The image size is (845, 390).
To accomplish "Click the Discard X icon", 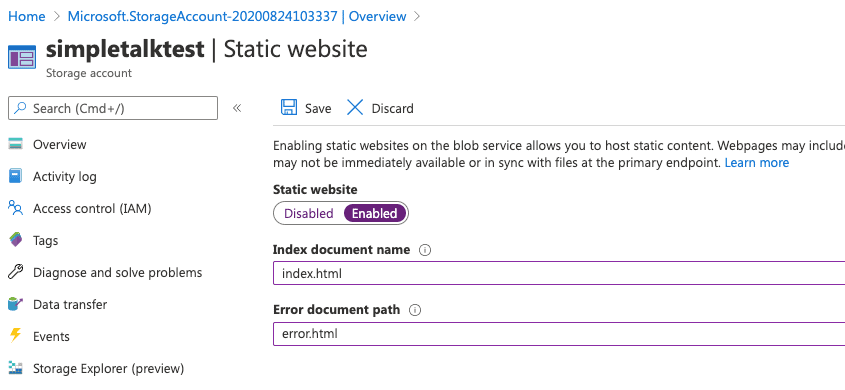I will (x=355, y=108).
